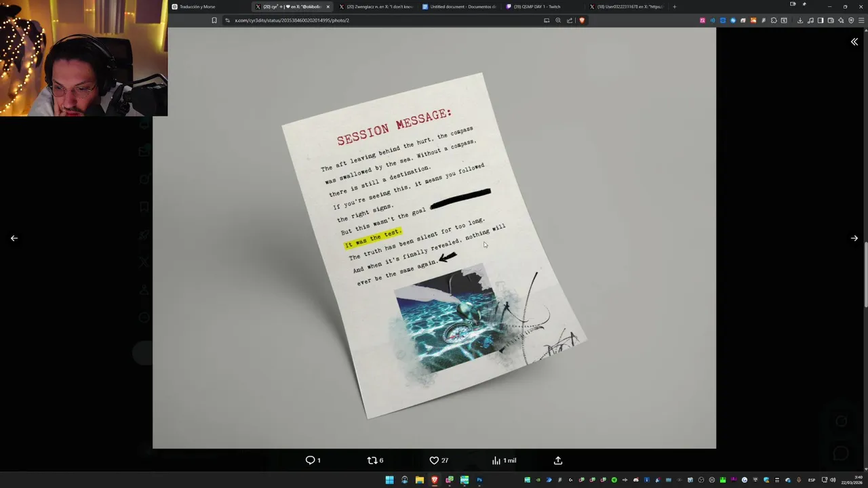The width and height of the screenshot is (868, 488).
Task: Open the browser downloads icon
Action: point(800,20)
